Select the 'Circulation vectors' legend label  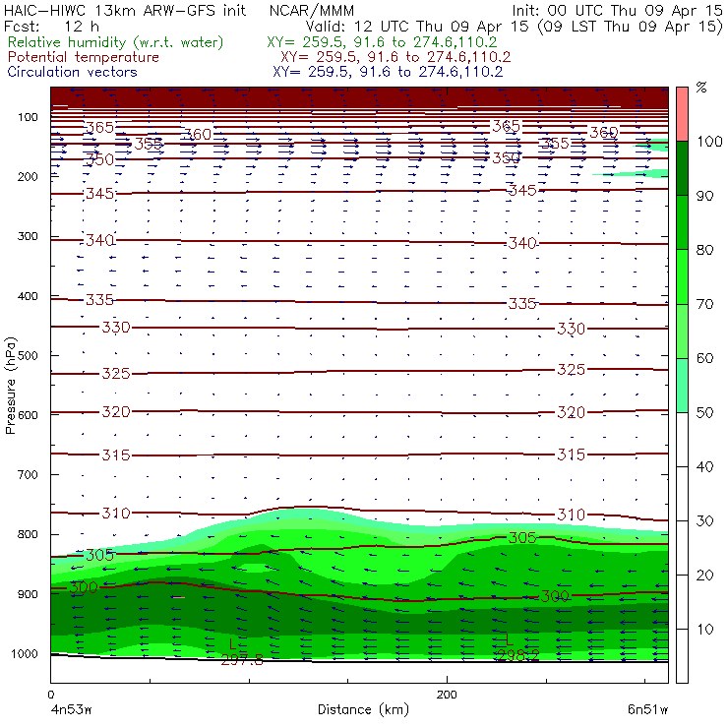[x=72, y=72]
